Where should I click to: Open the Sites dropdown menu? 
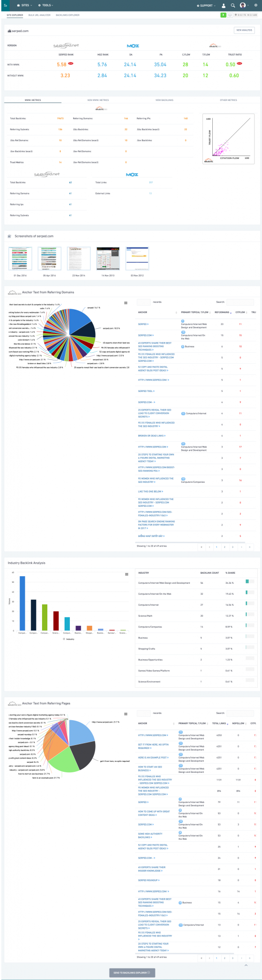(25, 5)
